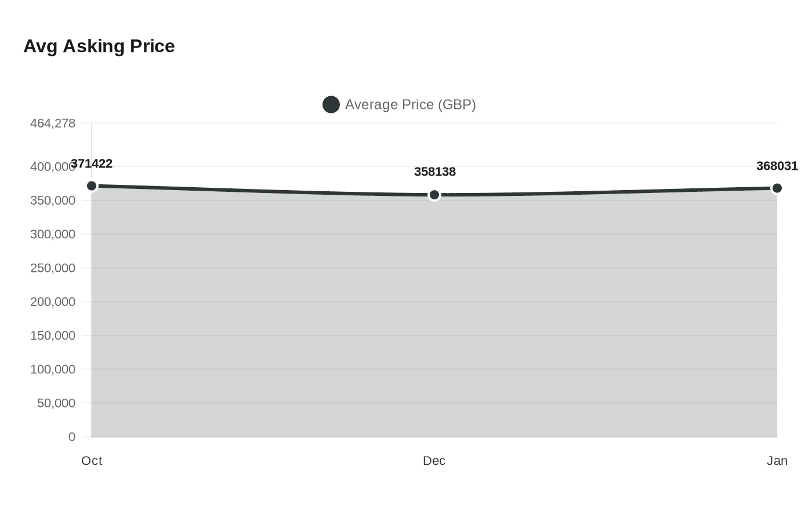This screenshot has height=510, width=812.
Task: Click the 300,000 y-axis tick label
Action: (x=53, y=234)
